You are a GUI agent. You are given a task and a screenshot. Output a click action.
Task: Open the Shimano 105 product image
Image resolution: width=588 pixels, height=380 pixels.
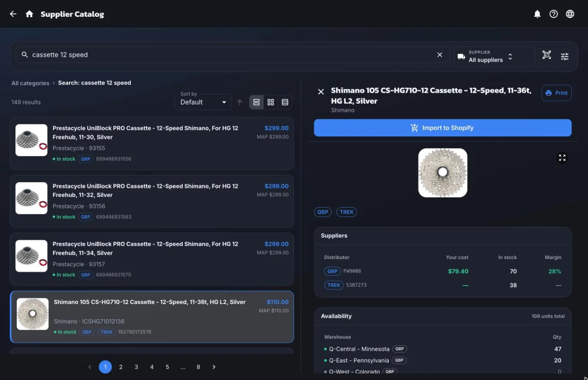coord(443,173)
